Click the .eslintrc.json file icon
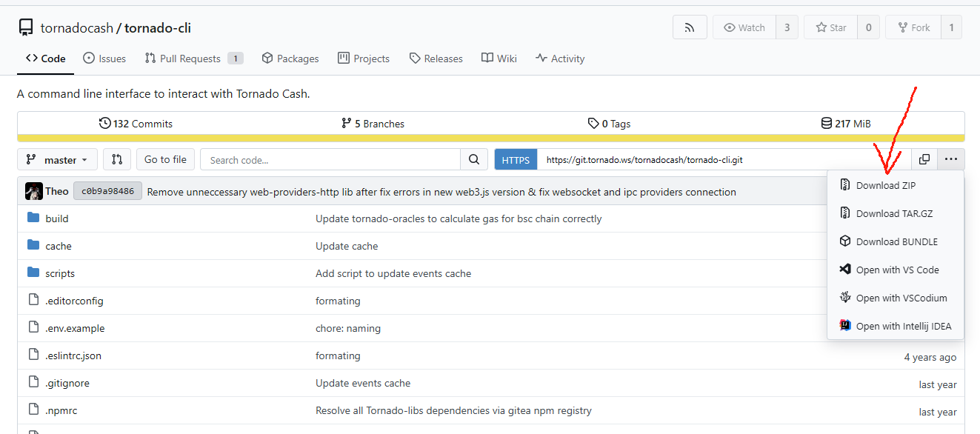This screenshot has width=980, height=434. click(x=33, y=355)
